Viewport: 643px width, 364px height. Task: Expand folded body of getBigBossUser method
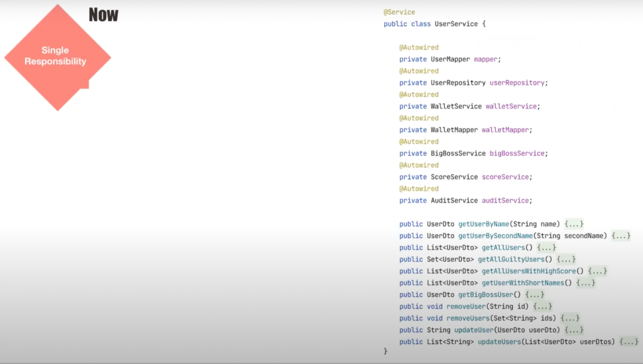[535, 295]
